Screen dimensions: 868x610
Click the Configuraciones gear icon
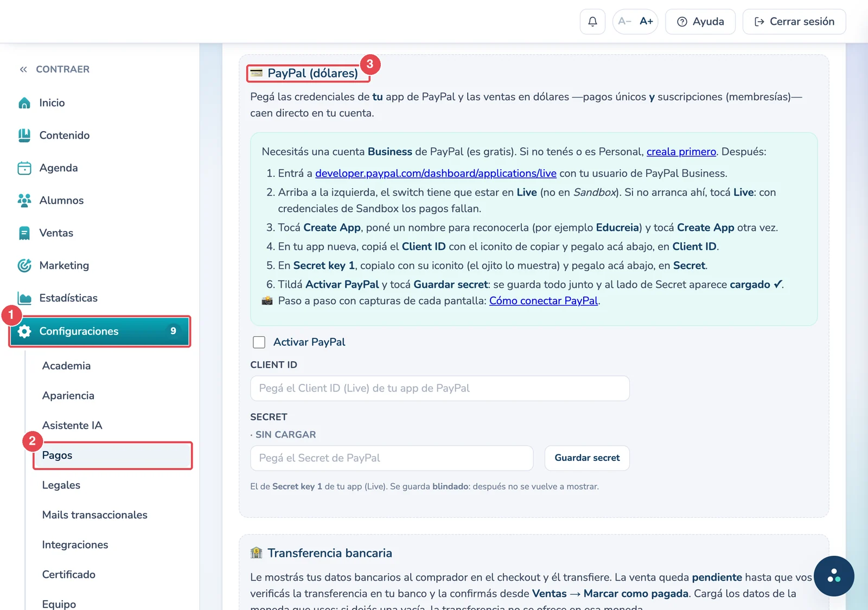click(x=24, y=331)
